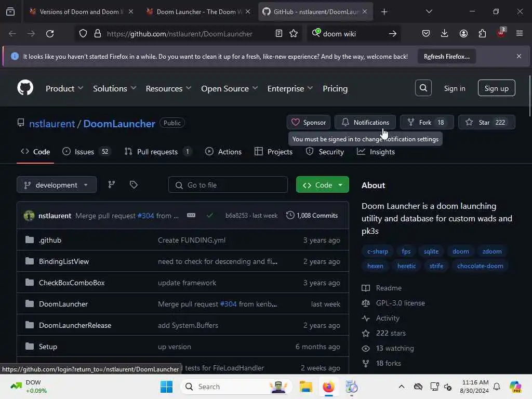Screen dimensions: 532x399
Task: Fork the repository with Fork button
Action: [x=427, y=122]
